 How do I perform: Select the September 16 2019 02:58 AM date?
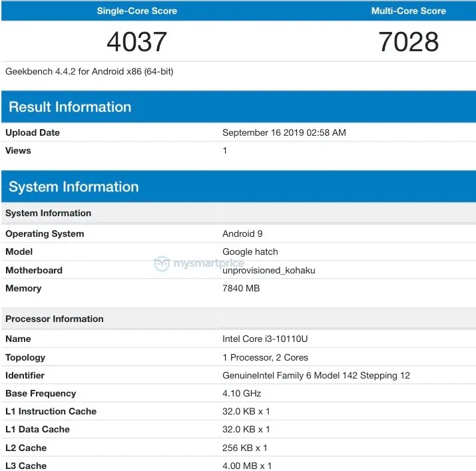point(284,132)
